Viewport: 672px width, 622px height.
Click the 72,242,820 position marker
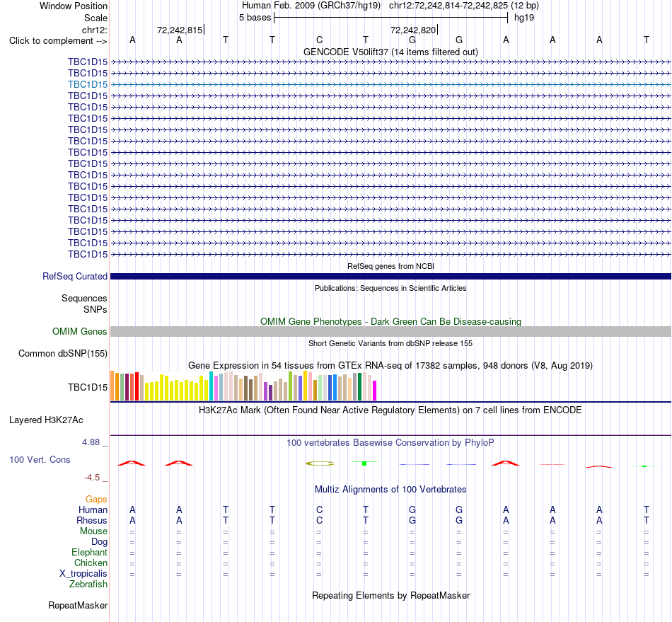(x=414, y=30)
